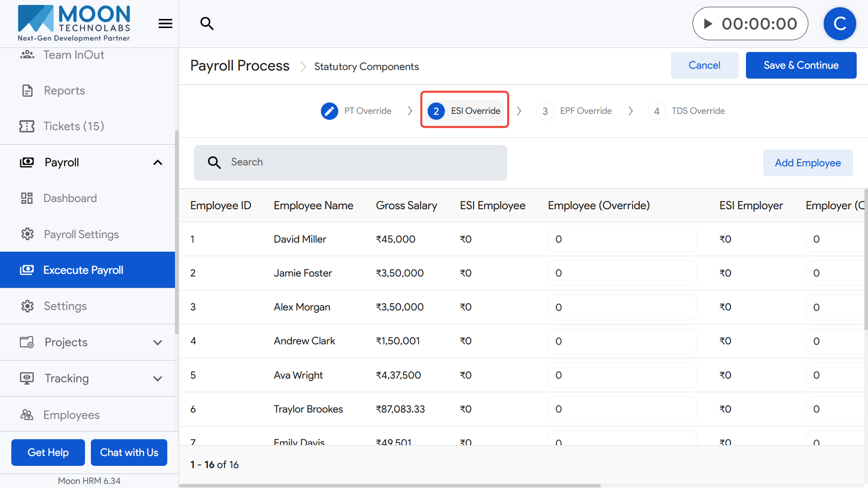
Task: Open Payroll Dashboard item
Action: click(70, 198)
